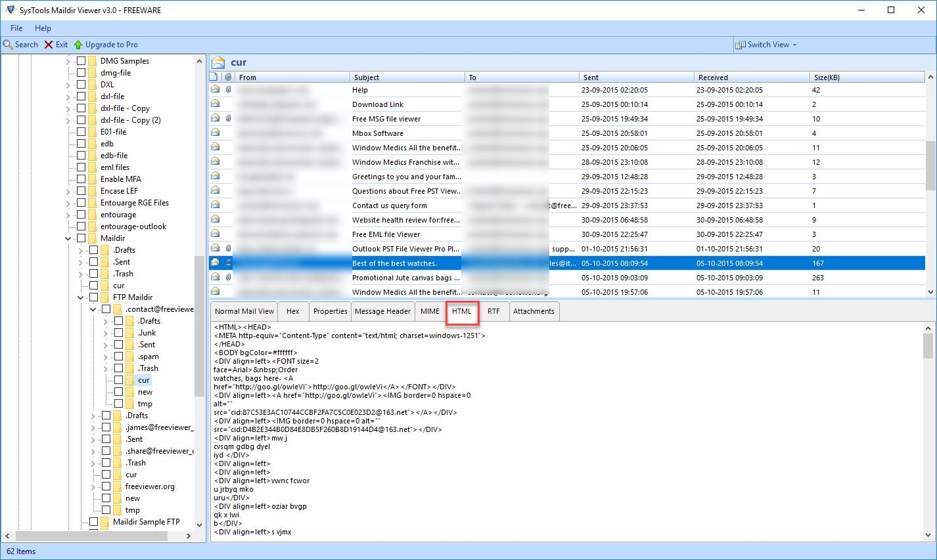Image resolution: width=937 pixels, height=560 pixels.
Task: Select the Best of the best watches email row
Action: [407, 263]
